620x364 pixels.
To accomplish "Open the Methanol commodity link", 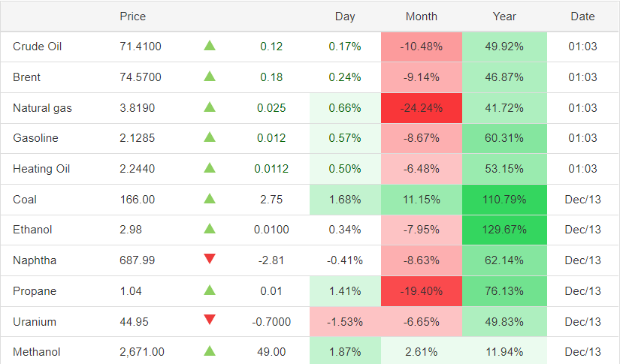I will click(36, 352).
